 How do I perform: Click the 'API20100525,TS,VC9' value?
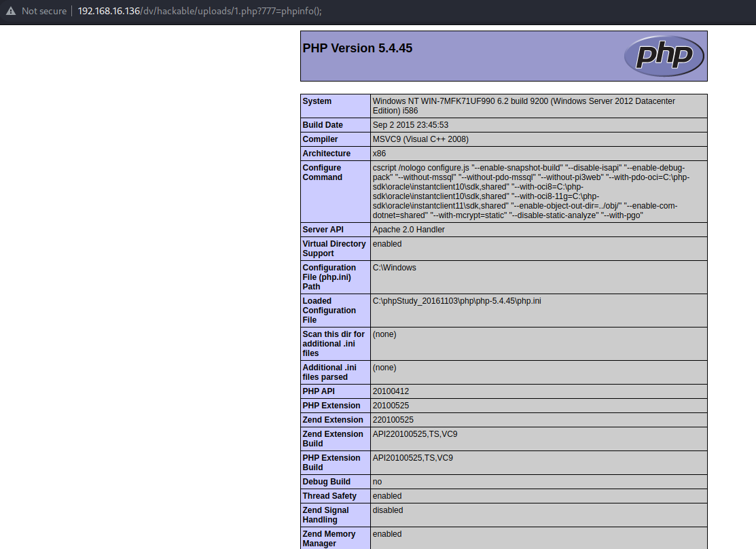[413, 458]
